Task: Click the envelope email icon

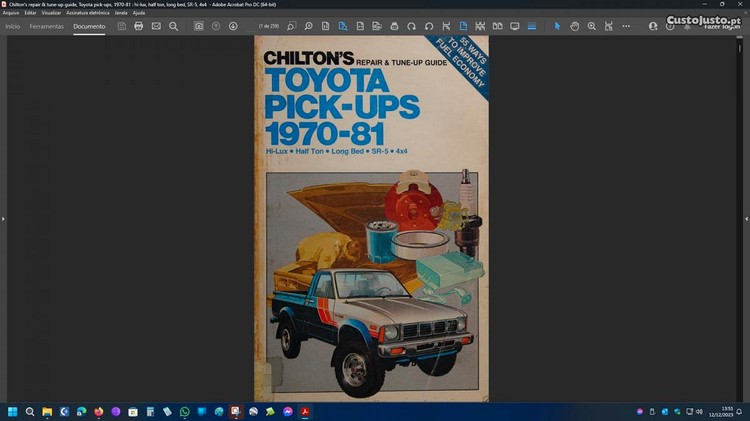Action: [x=156, y=26]
